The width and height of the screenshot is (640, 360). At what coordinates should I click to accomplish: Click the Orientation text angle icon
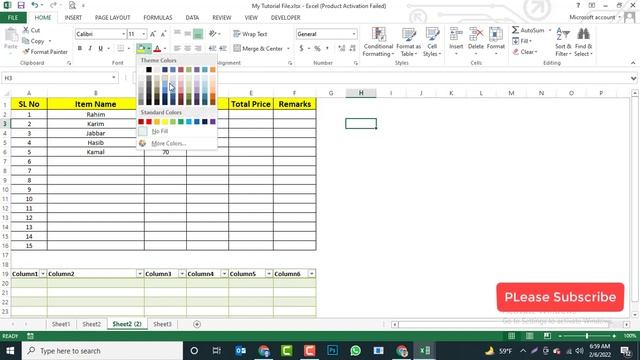click(x=213, y=34)
